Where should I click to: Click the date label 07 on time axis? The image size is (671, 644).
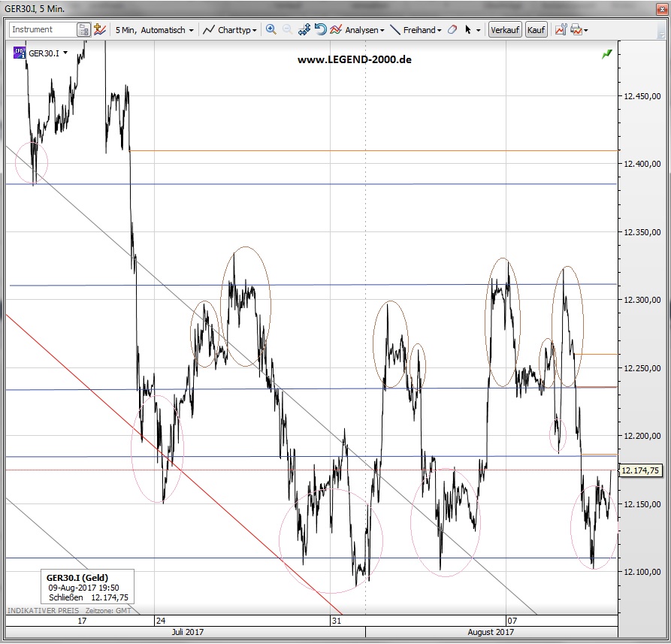[x=512, y=621]
